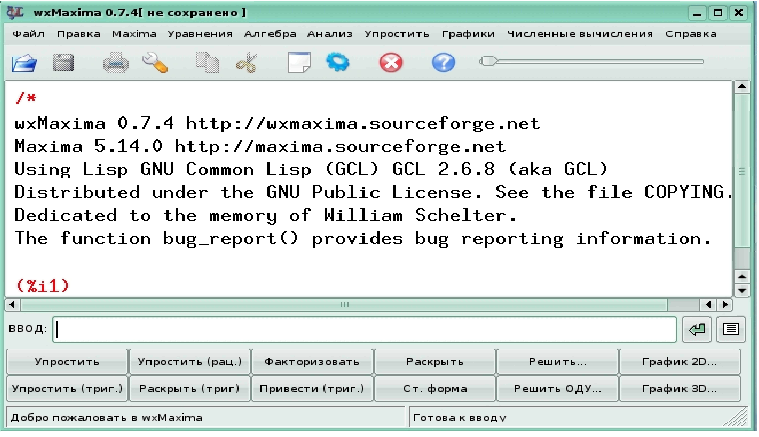Click the http://maxima.sourceforge.net text
This screenshot has width=759, height=437.
click(x=340, y=146)
